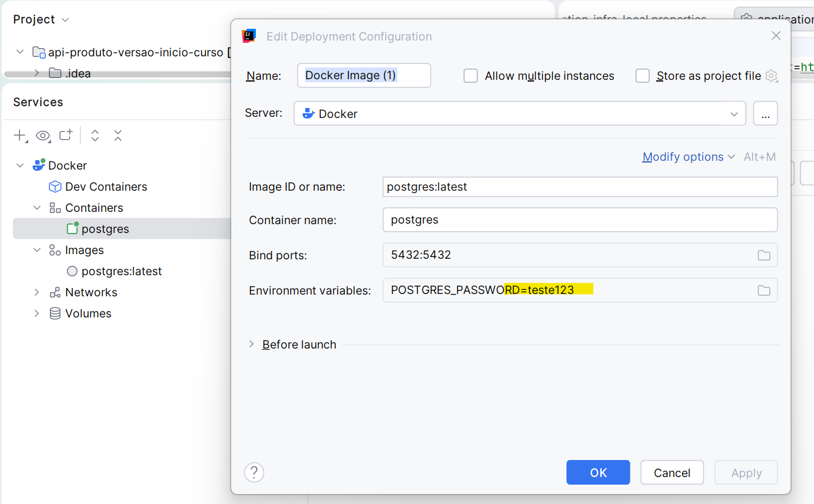Open Environment variables browse icon
Screen dimensions: 814x504
click(x=764, y=290)
